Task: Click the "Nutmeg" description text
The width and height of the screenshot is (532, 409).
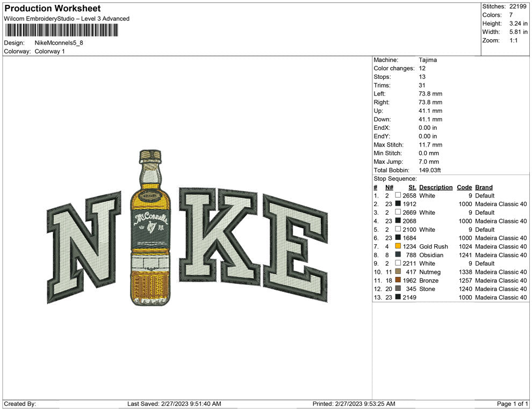Action: [430, 272]
